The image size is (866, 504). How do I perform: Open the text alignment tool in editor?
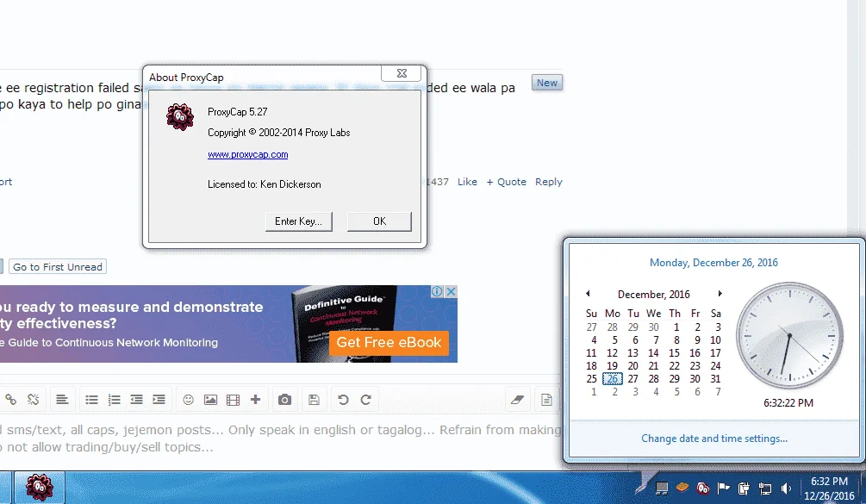pos(62,399)
